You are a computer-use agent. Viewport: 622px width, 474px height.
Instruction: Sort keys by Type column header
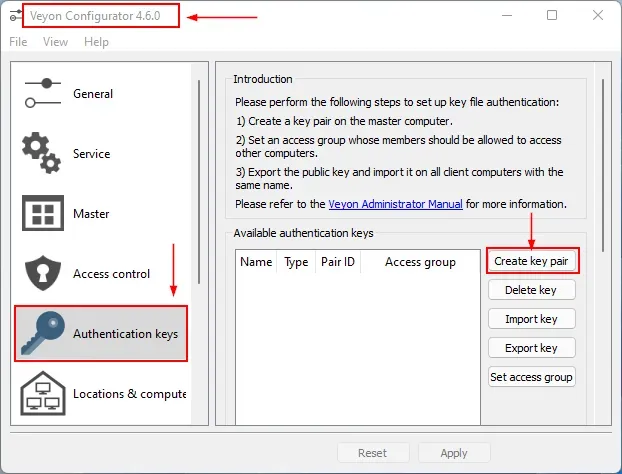click(x=296, y=262)
